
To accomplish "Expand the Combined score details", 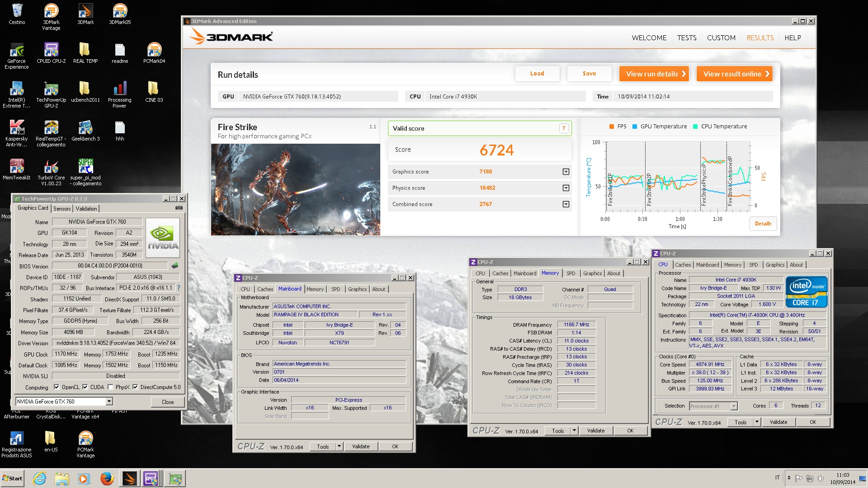I will 566,204.
